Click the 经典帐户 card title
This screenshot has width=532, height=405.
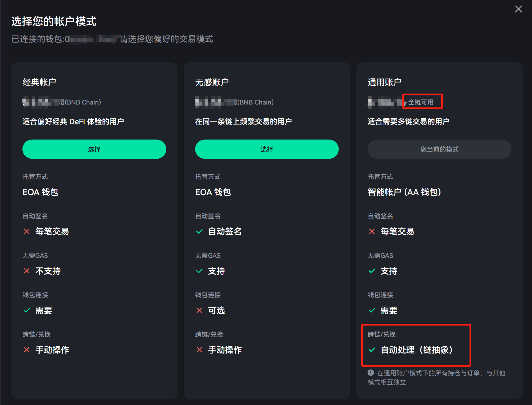point(39,82)
